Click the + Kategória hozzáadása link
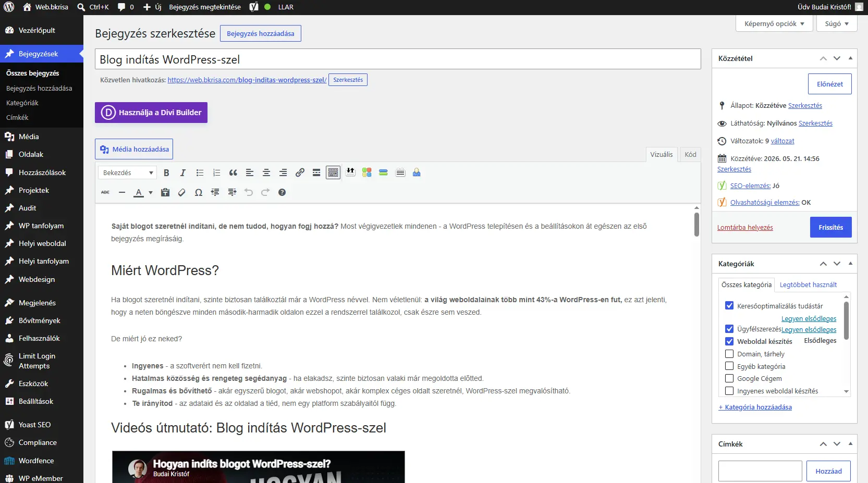The width and height of the screenshot is (868, 483). click(x=755, y=407)
